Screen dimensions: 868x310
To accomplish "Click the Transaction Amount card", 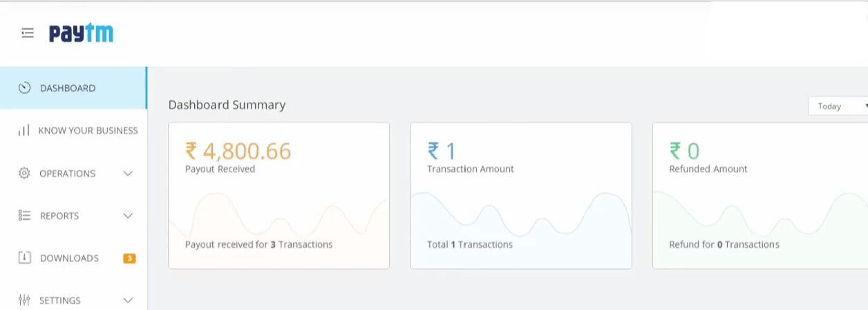I will tap(520, 196).
